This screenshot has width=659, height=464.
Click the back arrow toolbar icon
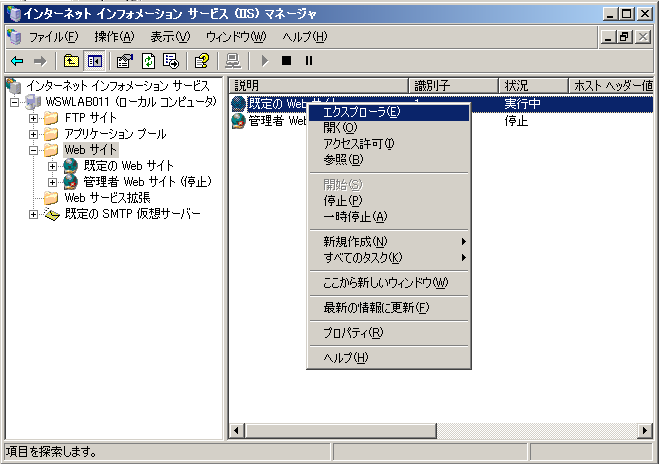click(x=16, y=61)
